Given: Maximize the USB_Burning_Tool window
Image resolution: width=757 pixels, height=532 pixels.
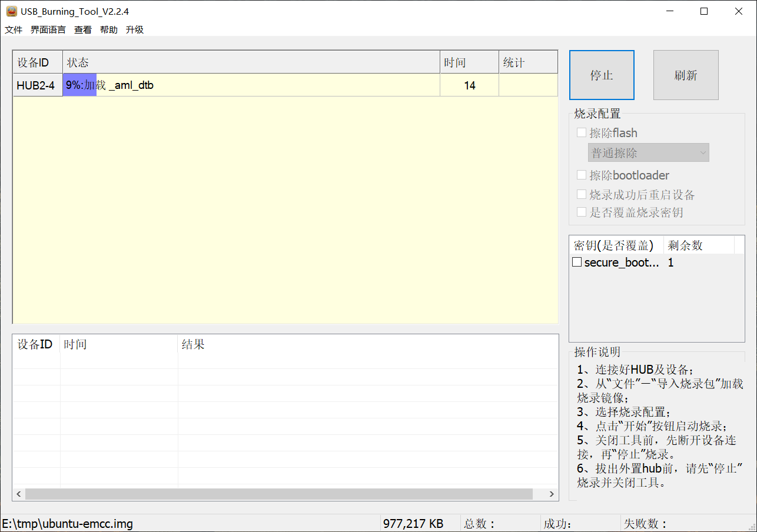Looking at the screenshot, I should (x=704, y=11).
